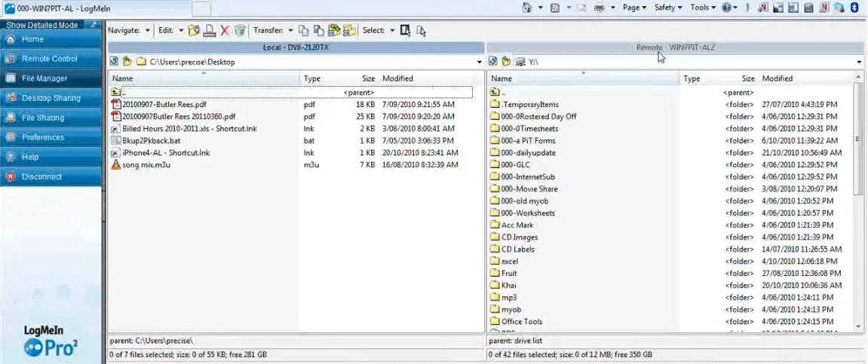868x364 pixels.
Task: Select file 20100907-Butler.Rees.pdf
Action: [x=164, y=105]
